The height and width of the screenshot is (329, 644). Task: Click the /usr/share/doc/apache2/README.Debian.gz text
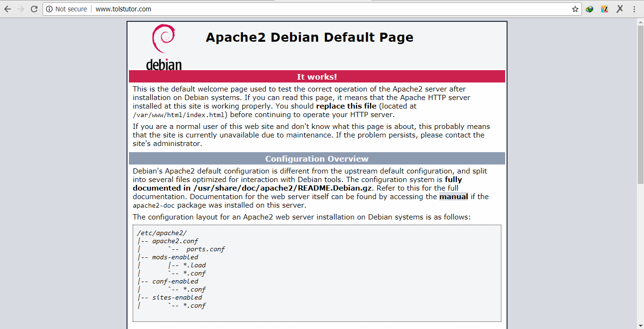(283, 188)
